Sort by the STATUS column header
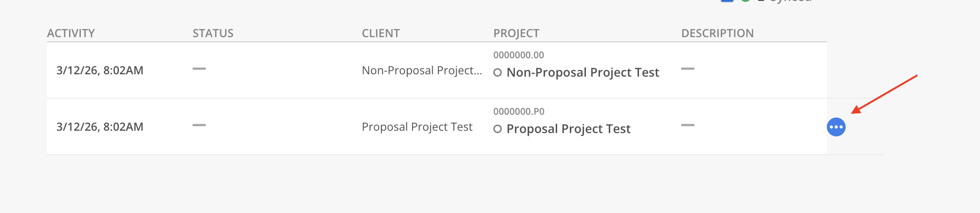This screenshot has width=980, height=213. point(213,33)
